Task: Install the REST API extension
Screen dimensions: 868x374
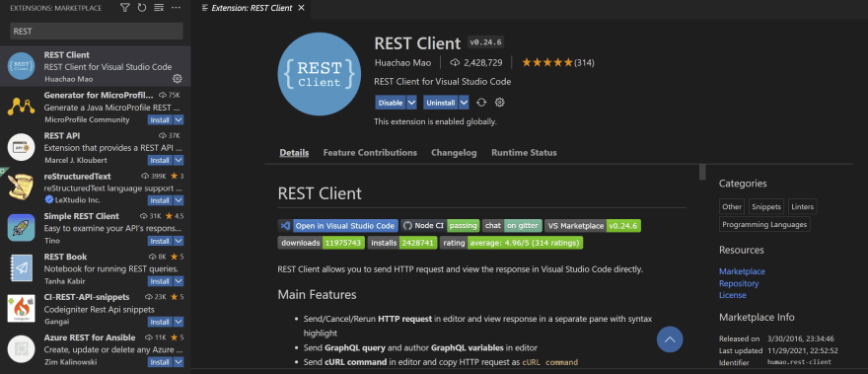Action: [160, 160]
